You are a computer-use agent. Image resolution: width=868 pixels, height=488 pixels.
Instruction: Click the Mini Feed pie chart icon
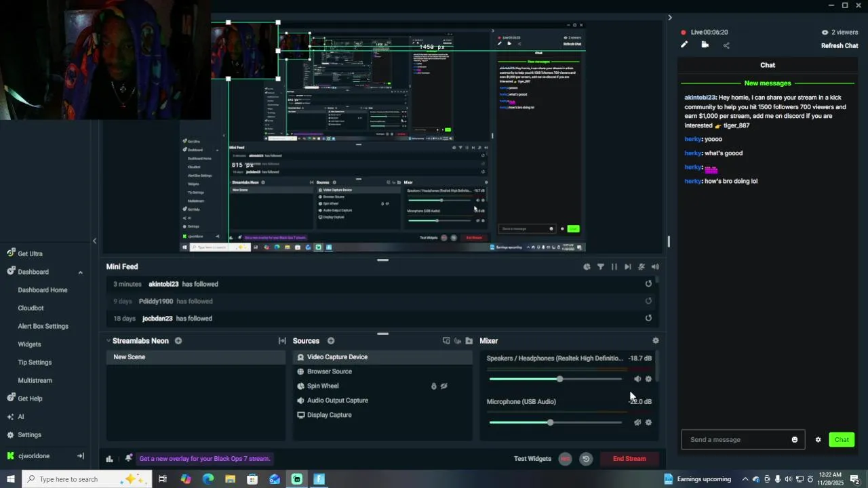coord(587,267)
